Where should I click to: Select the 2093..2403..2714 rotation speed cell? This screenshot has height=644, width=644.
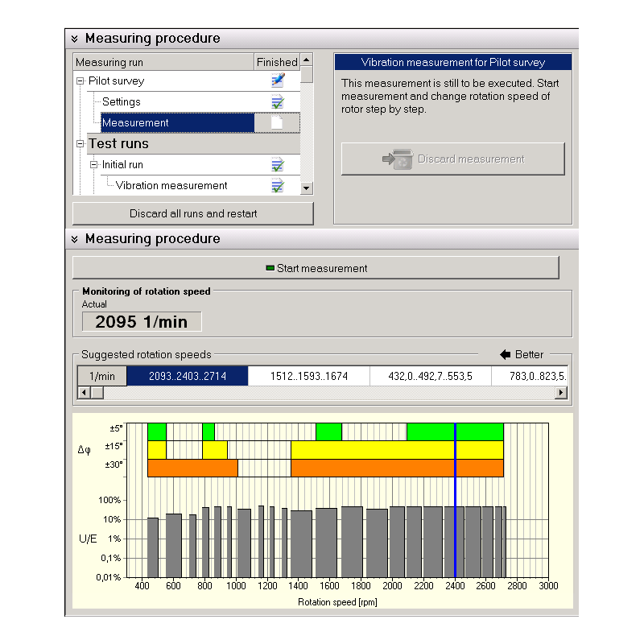point(187,376)
